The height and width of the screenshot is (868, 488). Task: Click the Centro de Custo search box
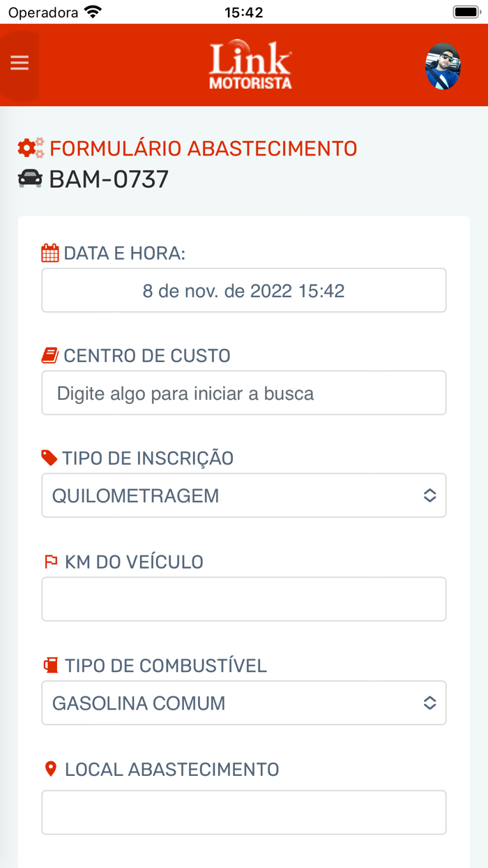244,392
